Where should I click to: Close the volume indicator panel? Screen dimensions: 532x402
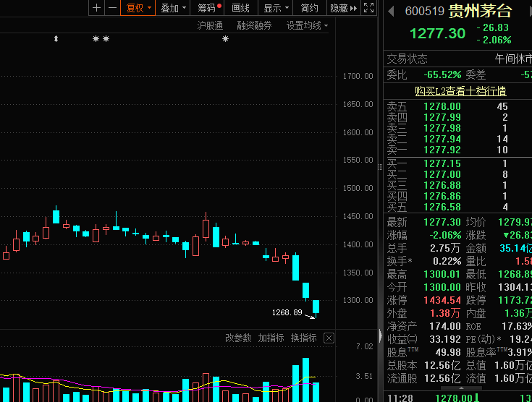[329, 338]
